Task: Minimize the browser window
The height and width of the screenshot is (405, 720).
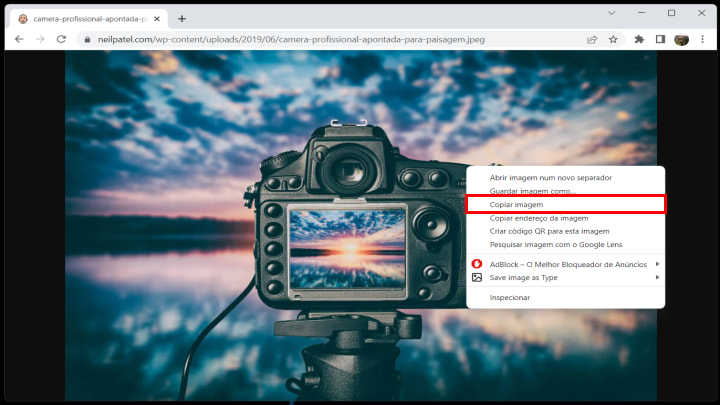Action: pos(641,13)
